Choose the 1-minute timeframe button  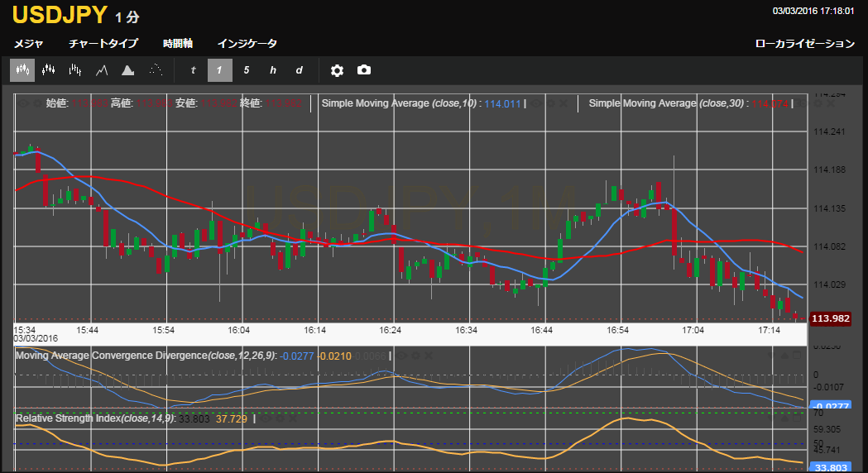(x=220, y=70)
